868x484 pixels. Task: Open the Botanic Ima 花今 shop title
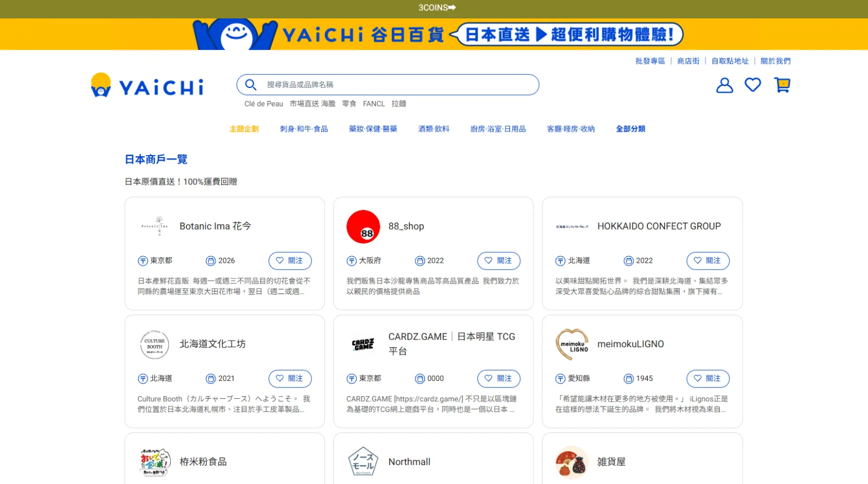pyautogui.click(x=215, y=226)
